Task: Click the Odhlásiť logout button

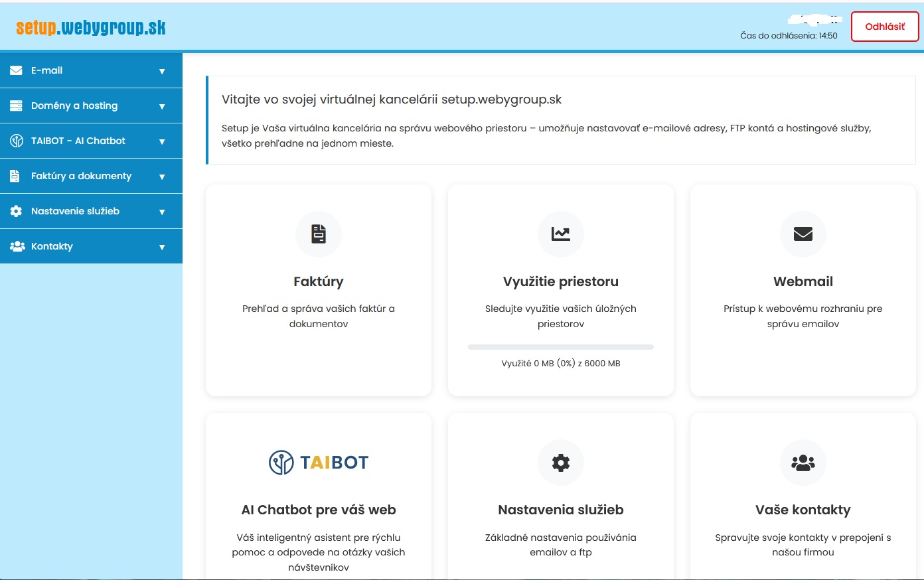Action: tap(885, 27)
